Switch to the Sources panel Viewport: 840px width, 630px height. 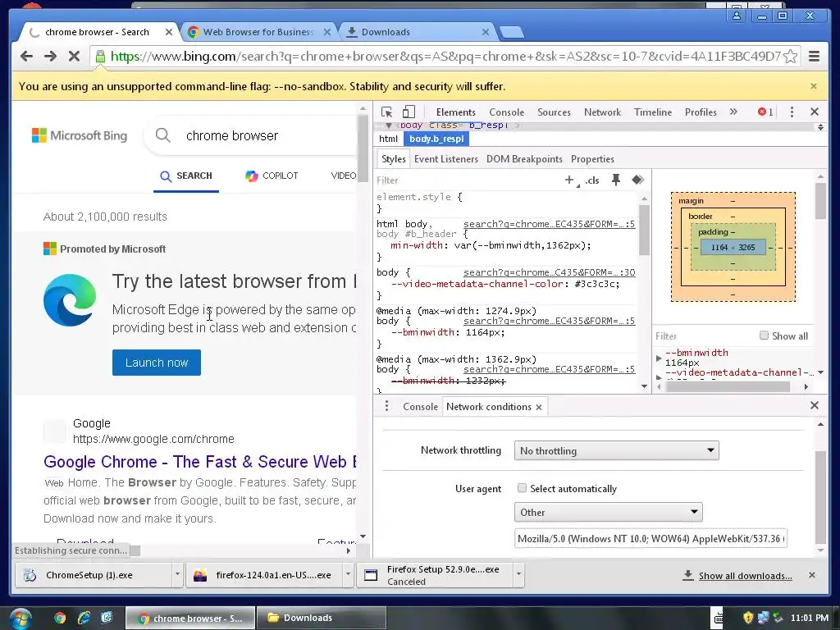point(554,112)
